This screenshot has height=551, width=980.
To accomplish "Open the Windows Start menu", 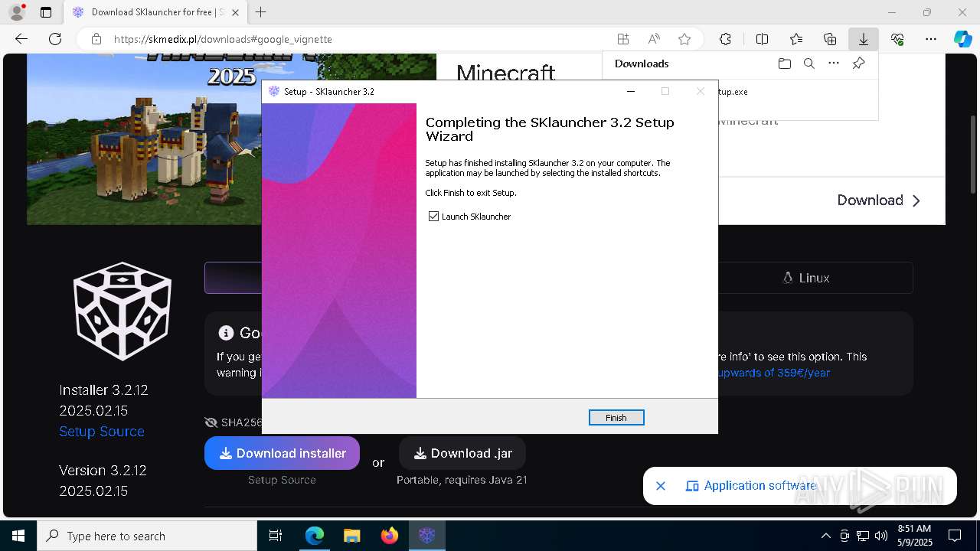I will click(18, 536).
